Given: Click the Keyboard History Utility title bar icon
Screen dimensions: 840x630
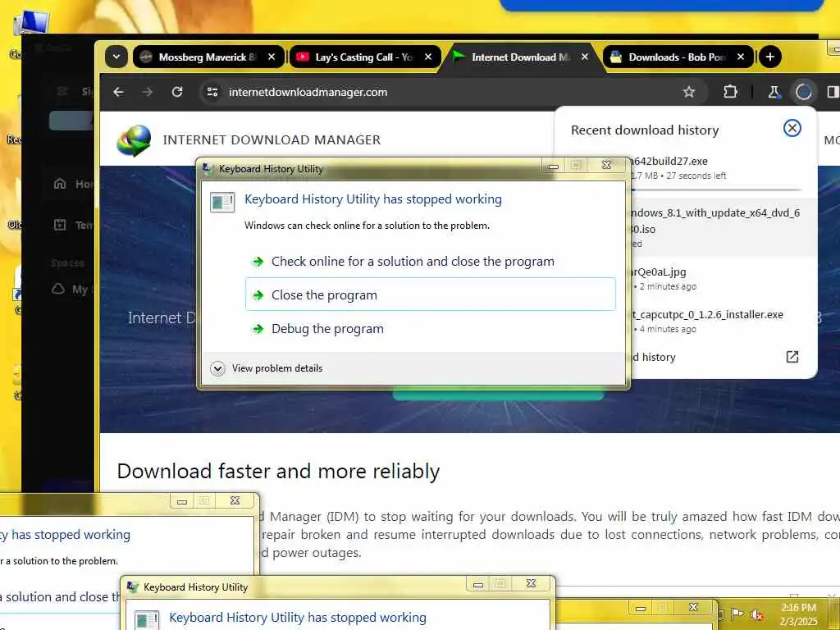Looking at the screenshot, I should [x=208, y=169].
